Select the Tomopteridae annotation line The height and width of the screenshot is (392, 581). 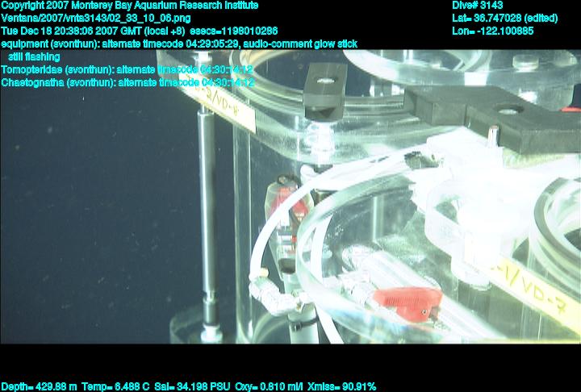127,70
